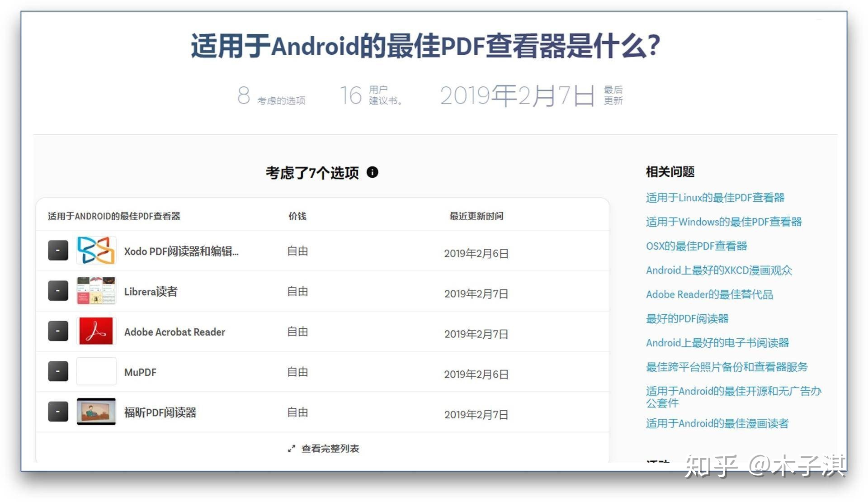Toggle the dark square button beside Adobe Acrobat

(58, 331)
